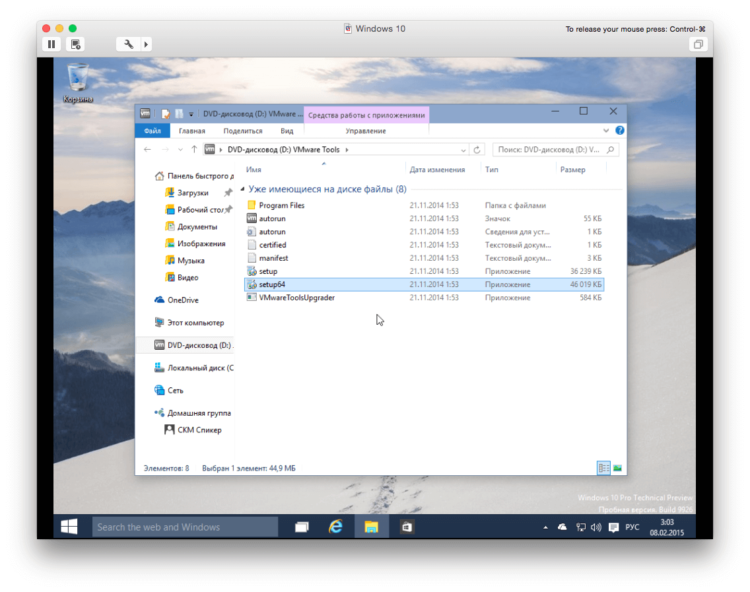Viewport: 750px width, 592px height.
Task: Go up one folder level
Action: coord(194,150)
